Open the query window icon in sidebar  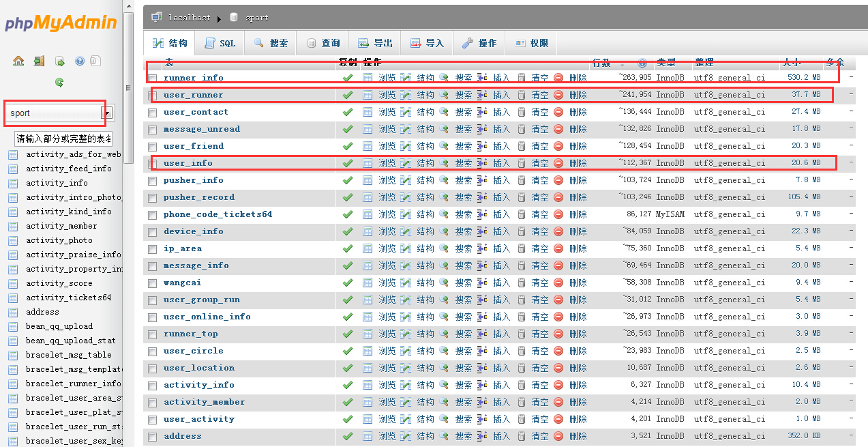pyautogui.click(x=59, y=61)
